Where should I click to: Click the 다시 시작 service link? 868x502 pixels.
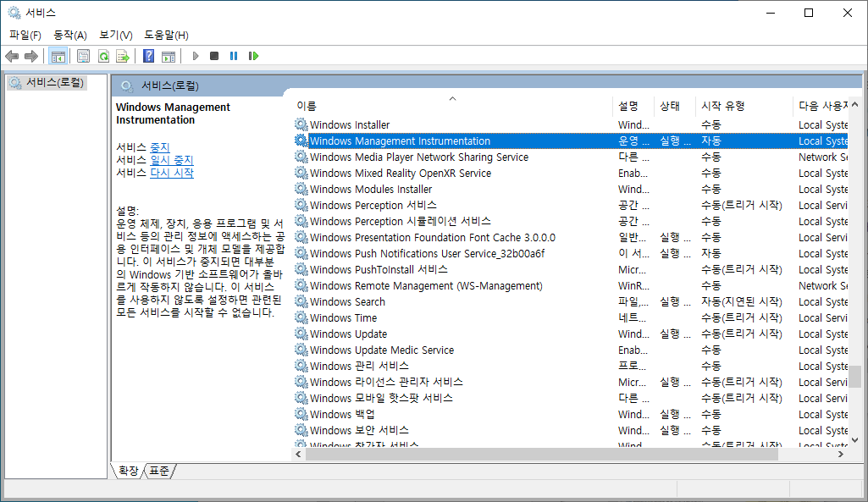[172, 173]
